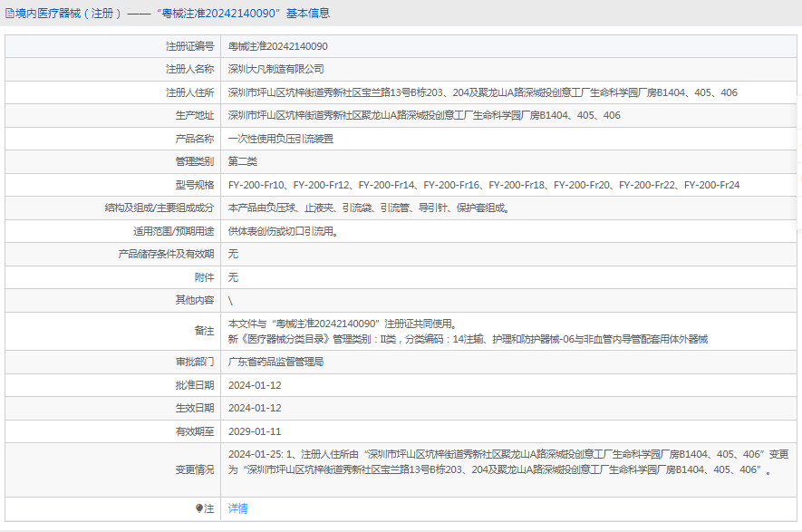
Task: Click the 结构及组成 value 本产品由负压球
Action: [369, 208]
